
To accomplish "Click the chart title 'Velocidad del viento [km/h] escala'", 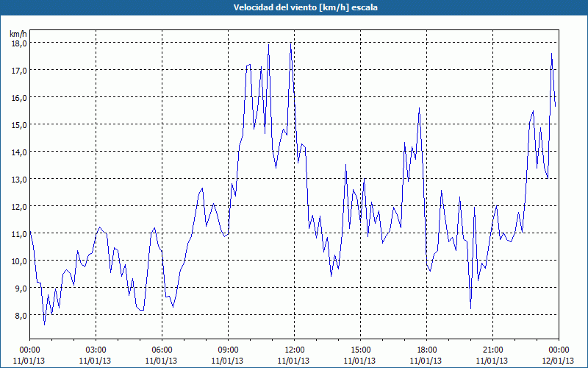I will [x=305, y=7].
